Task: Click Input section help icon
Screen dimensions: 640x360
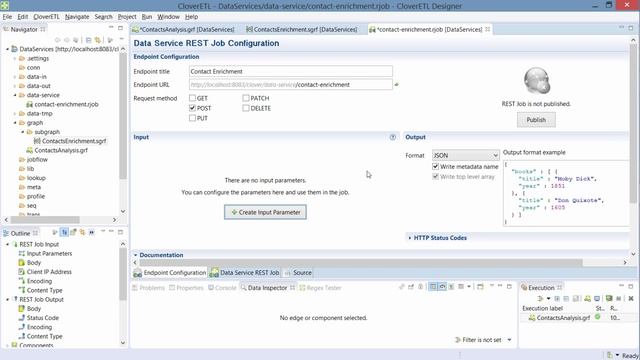Action: click(x=393, y=137)
